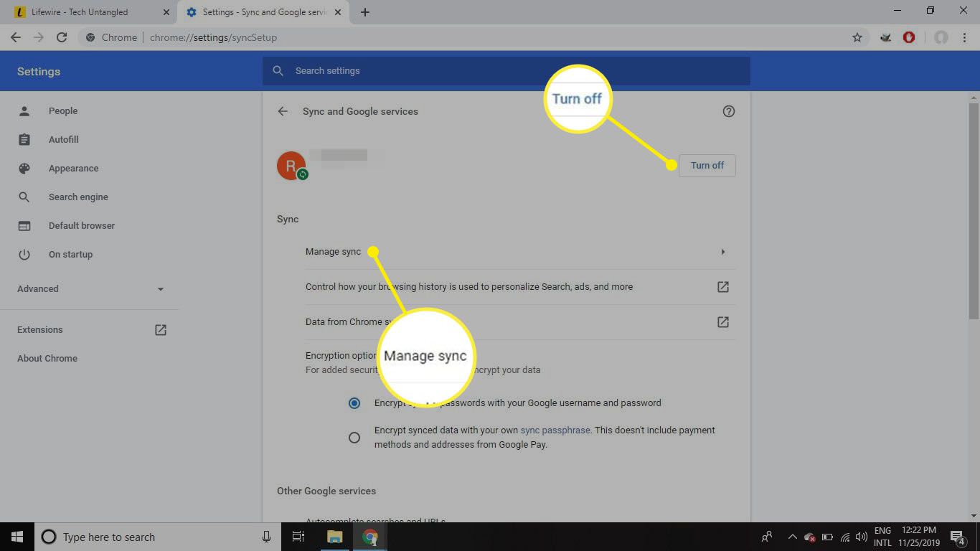The image size is (980, 551).
Task: Open the sync passphrase link
Action: coord(555,430)
